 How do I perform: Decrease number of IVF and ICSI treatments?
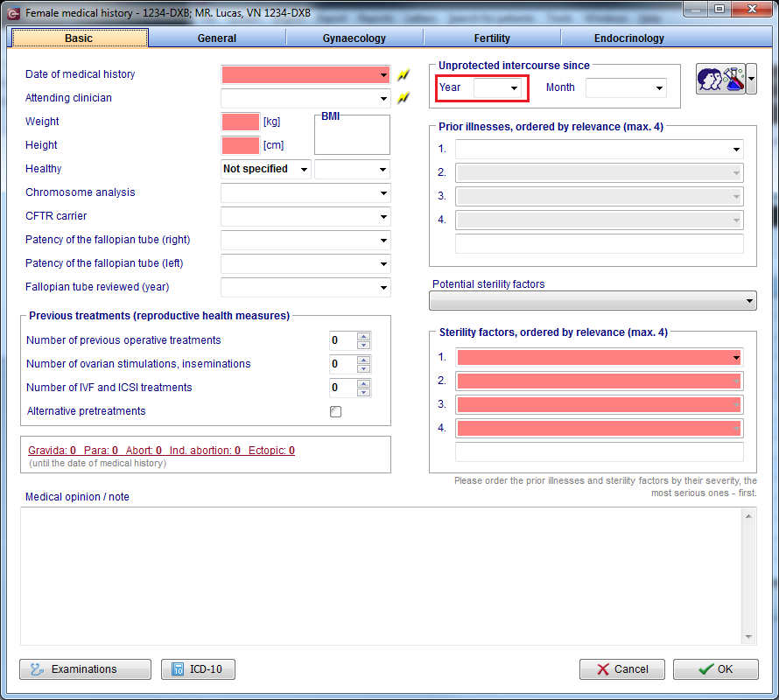363,392
